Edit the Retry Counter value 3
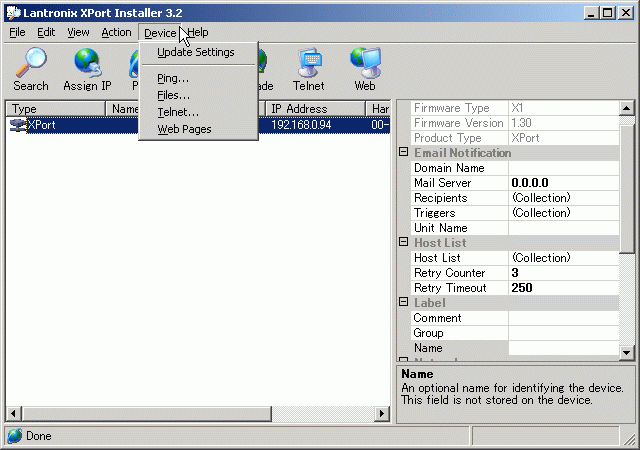 [x=564, y=273]
